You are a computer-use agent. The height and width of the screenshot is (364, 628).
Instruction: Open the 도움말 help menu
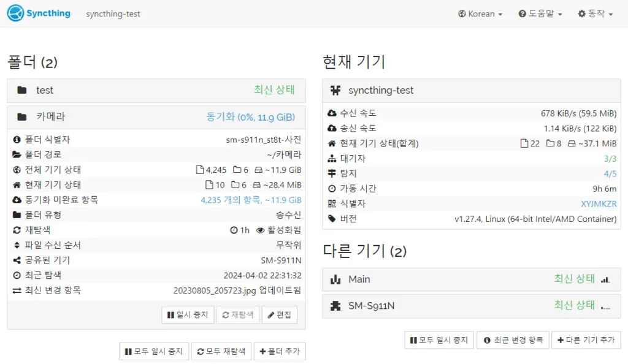(x=540, y=13)
